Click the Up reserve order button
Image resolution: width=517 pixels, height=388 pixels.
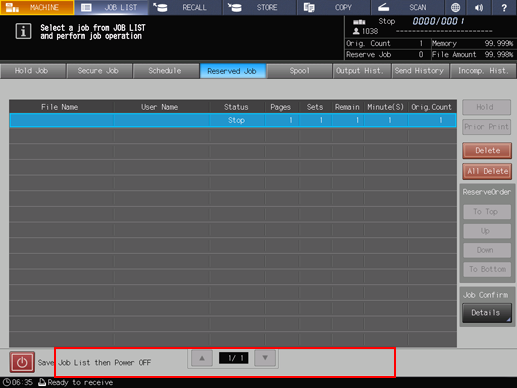(487, 231)
